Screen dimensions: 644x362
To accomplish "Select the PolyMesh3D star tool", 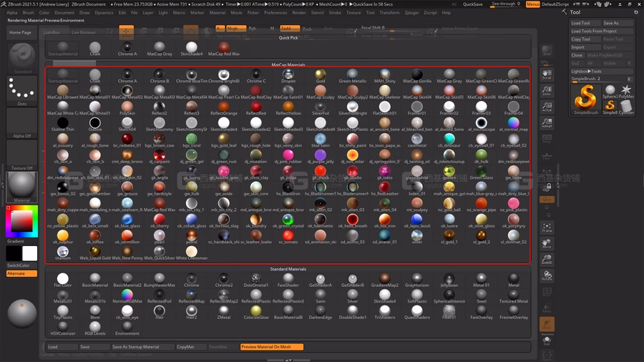I will coord(626,91).
